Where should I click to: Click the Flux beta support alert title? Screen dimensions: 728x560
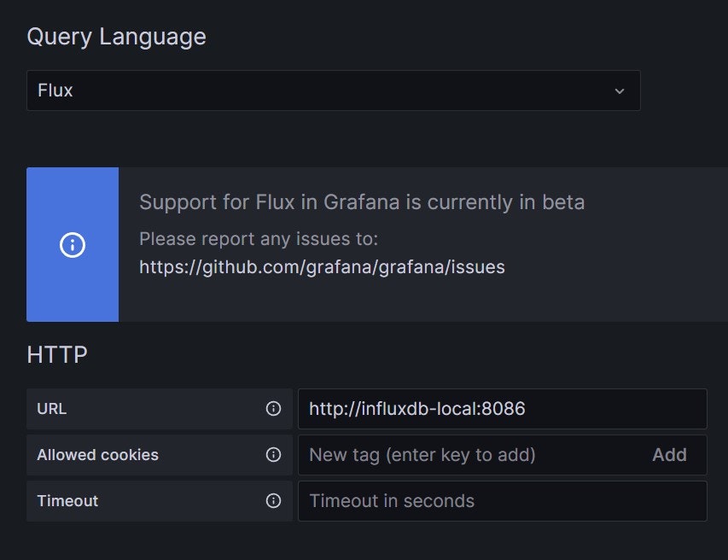(x=362, y=202)
